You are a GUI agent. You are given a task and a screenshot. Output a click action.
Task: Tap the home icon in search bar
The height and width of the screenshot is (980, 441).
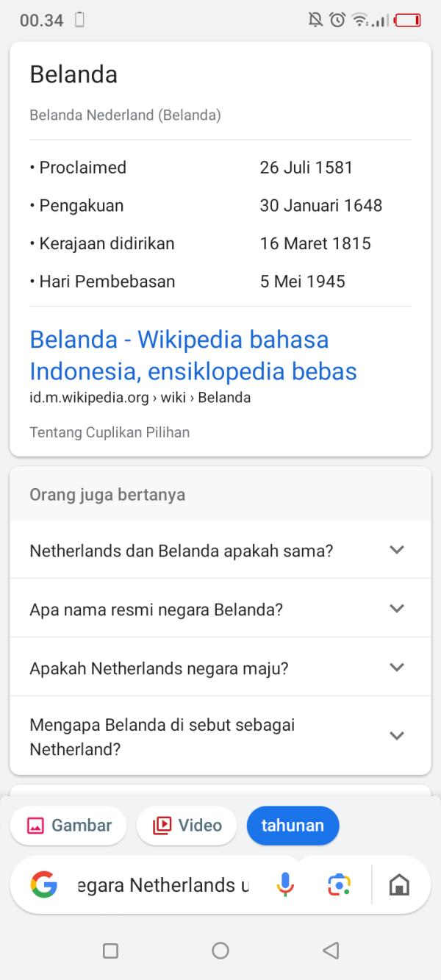[399, 884]
